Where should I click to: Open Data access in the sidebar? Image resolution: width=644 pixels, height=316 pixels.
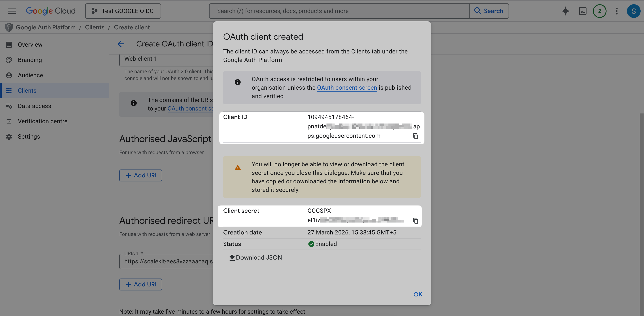click(x=34, y=106)
